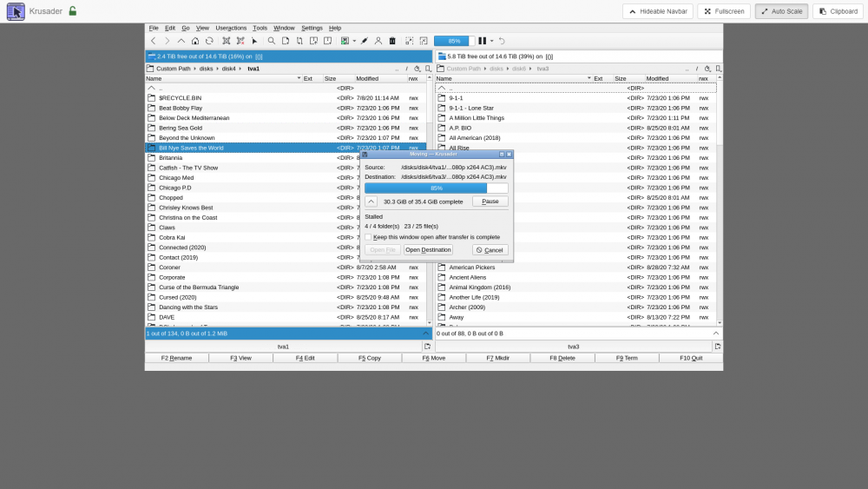Cancel the file move operation
Image resolution: width=868 pixels, height=489 pixels.
(x=490, y=250)
